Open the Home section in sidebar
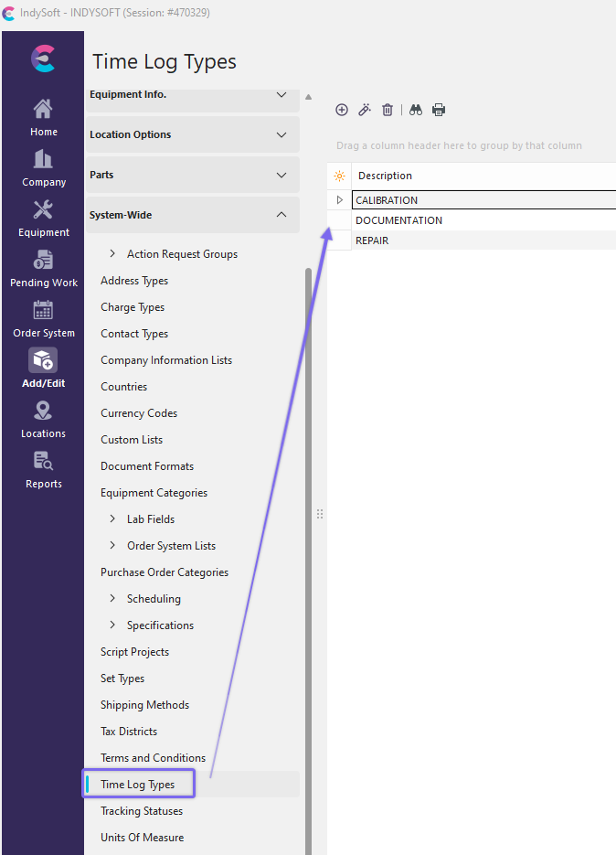 coord(43,118)
